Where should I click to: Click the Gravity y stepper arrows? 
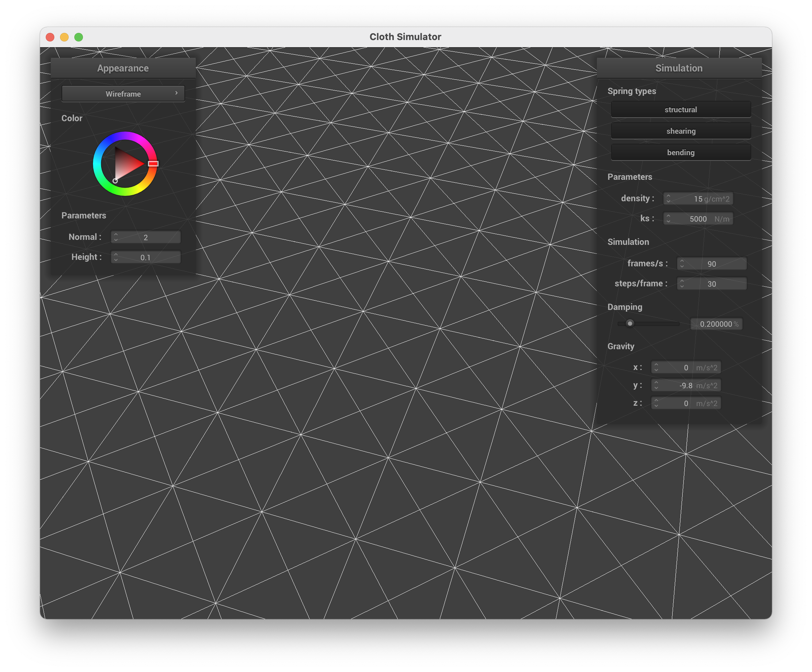pyautogui.click(x=656, y=385)
